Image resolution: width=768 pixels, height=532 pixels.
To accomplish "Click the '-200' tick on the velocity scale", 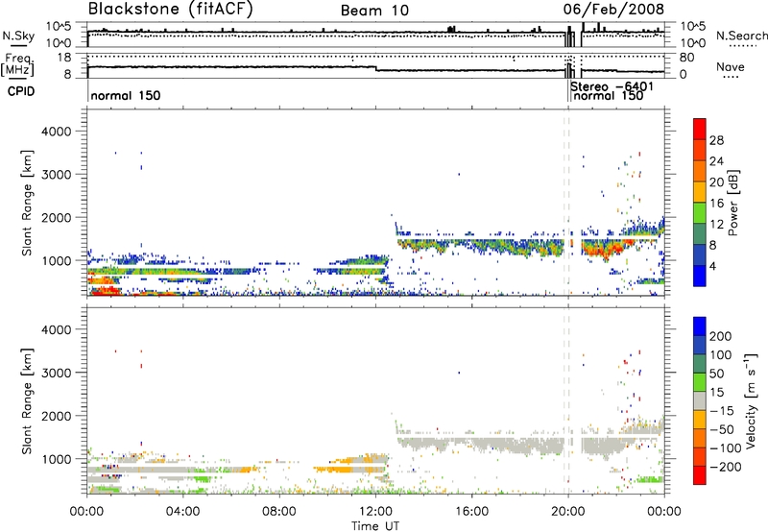I will pyautogui.click(x=726, y=467).
